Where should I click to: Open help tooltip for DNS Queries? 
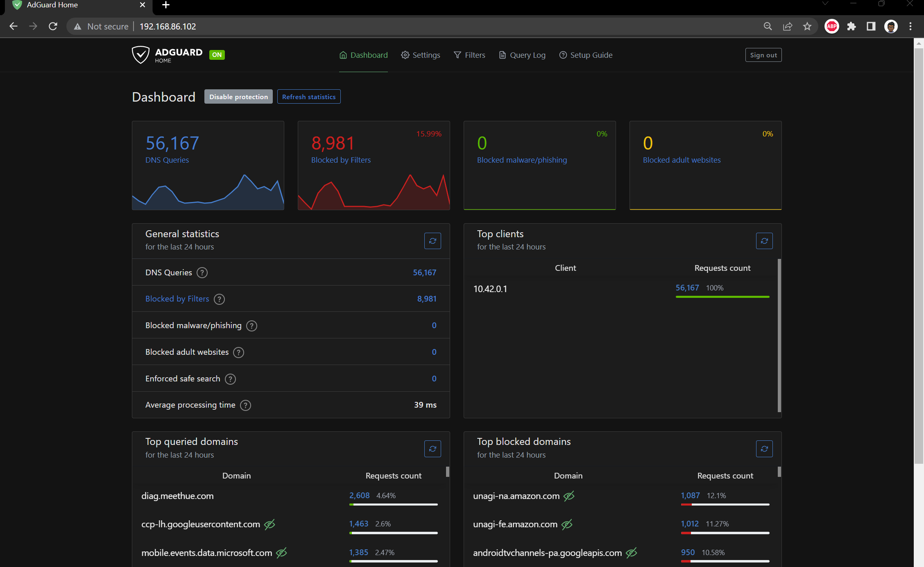click(202, 272)
